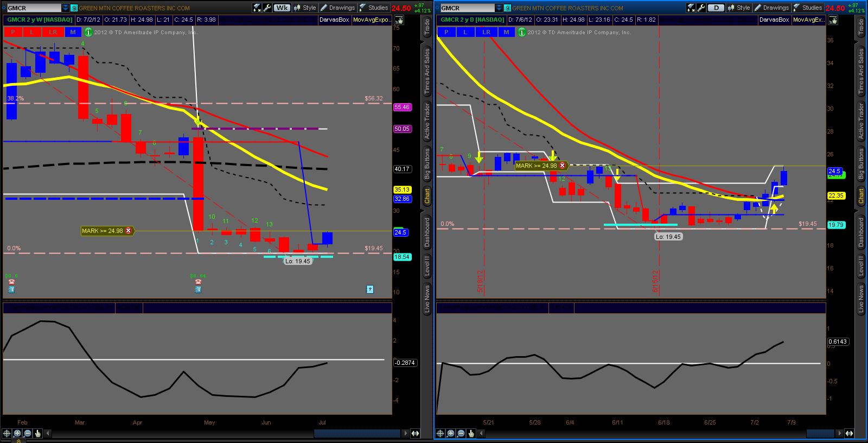This screenshot has height=443, width=868.
Task: Open the Style menu on daily chart
Action: click(739, 8)
